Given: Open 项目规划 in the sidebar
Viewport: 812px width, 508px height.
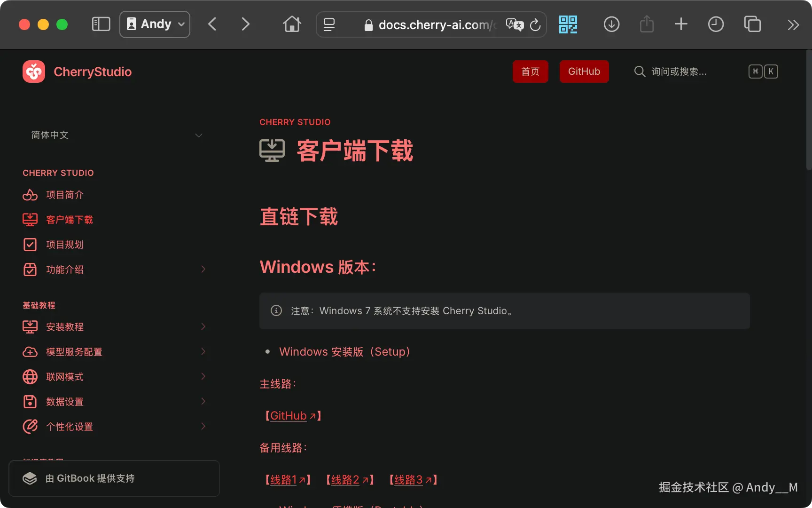Looking at the screenshot, I should [65, 245].
